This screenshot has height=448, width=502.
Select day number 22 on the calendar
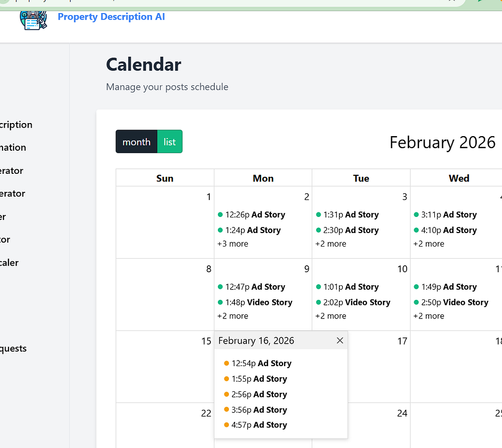click(x=206, y=413)
